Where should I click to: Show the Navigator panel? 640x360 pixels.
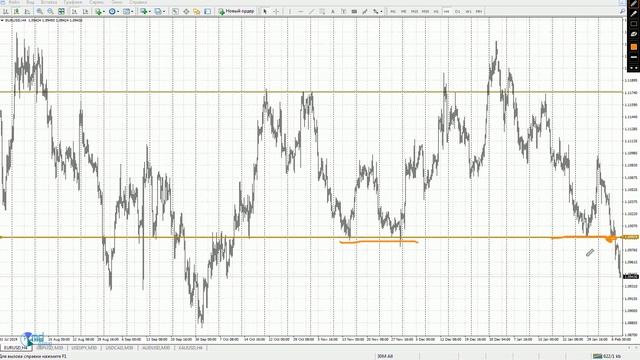pos(196,11)
